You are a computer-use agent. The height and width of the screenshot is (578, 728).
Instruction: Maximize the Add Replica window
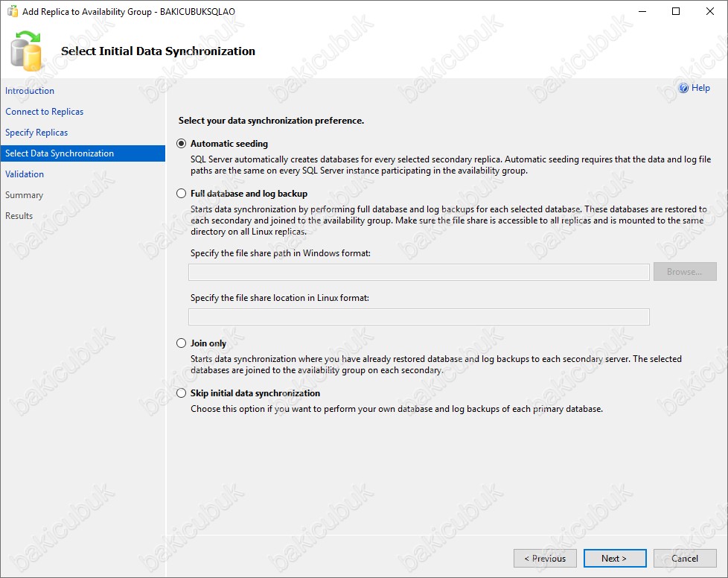(x=676, y=11)
